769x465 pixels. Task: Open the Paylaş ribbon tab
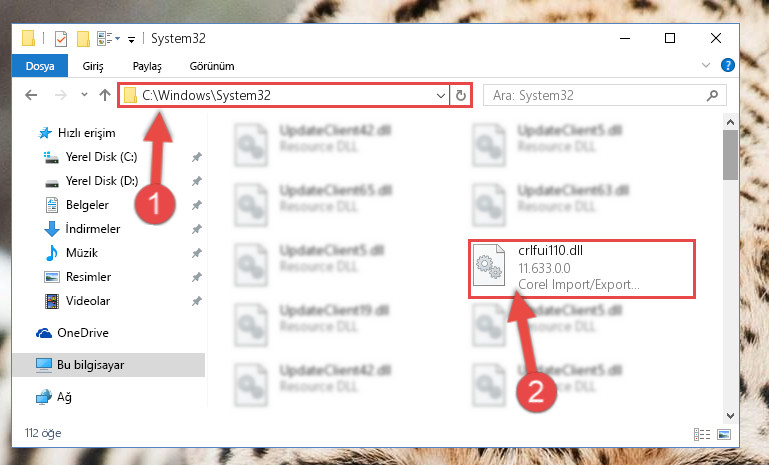[147, 66]
